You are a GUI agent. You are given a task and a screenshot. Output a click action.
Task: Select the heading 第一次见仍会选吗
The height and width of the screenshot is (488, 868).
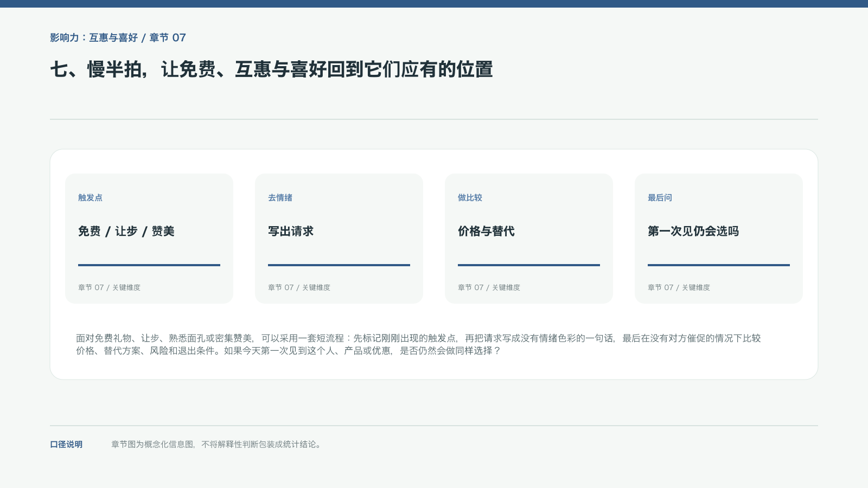click(693, 232)
